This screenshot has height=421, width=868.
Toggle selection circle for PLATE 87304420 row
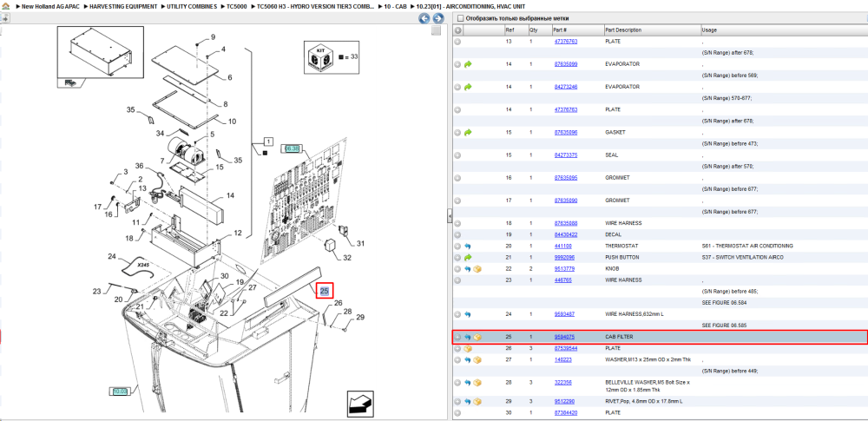point(457,412)
